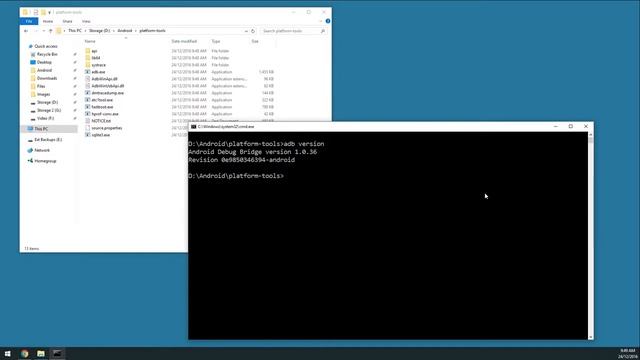This screenshot has width=640, height=360.
Task: Select the dmtracedump.exe file icon
Action: [87, 93]
